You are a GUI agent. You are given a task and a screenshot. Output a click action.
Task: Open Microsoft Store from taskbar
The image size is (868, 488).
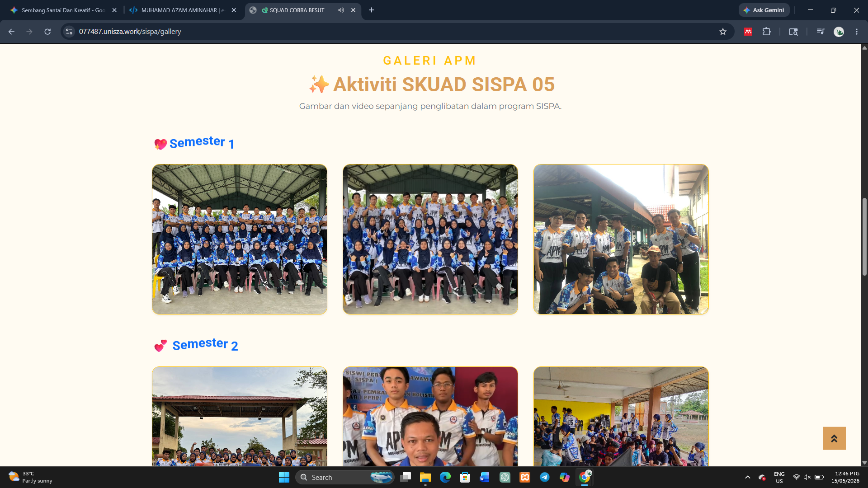point(465,477)
